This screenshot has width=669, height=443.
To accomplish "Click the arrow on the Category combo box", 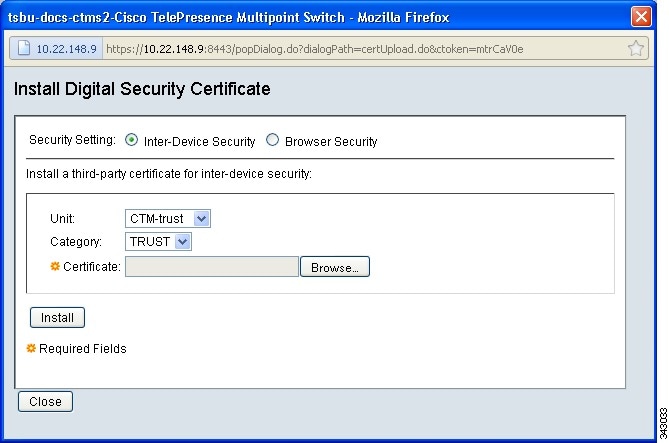I will (x=183, y=242).
